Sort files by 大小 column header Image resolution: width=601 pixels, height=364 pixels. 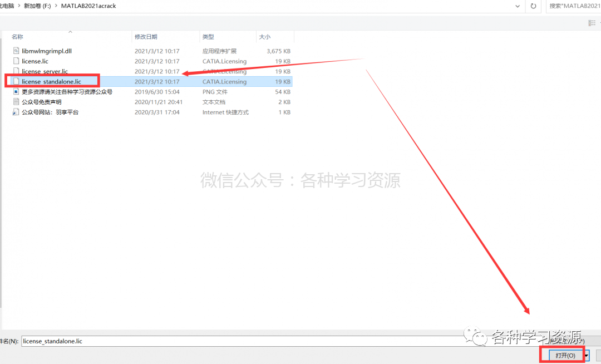(x=264, y=37)
